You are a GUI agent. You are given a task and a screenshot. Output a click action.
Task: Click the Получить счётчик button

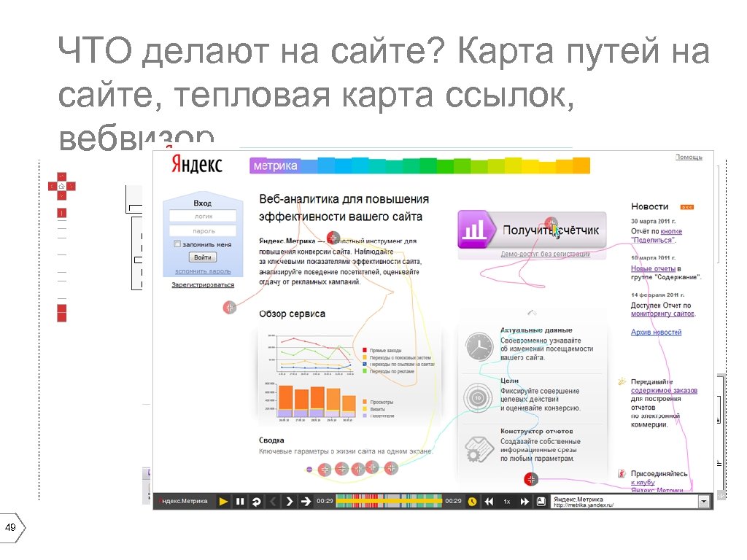pyautogui.click(x=532, y=230)
